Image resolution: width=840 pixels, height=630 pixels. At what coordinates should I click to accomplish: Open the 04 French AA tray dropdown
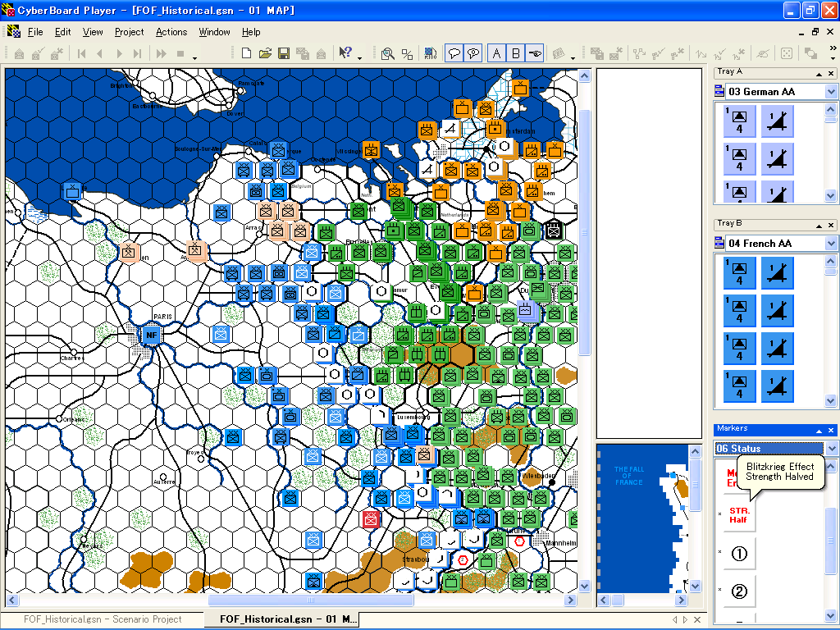coord(832,244)
